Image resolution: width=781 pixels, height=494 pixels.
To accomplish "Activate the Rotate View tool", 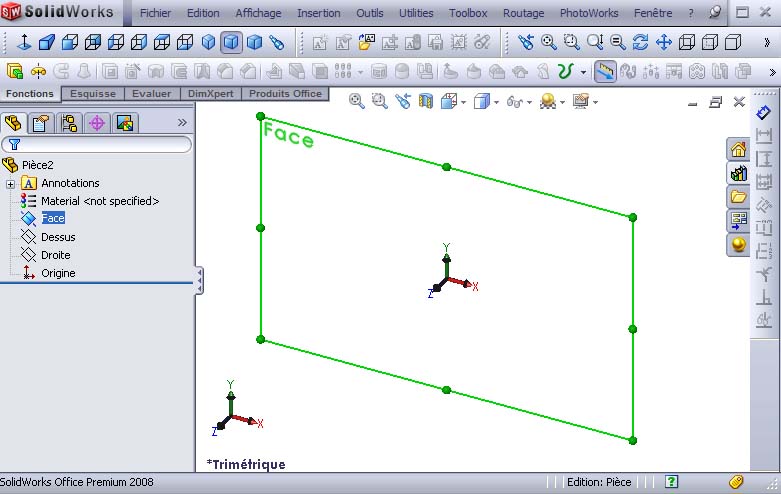I will 641,42.
